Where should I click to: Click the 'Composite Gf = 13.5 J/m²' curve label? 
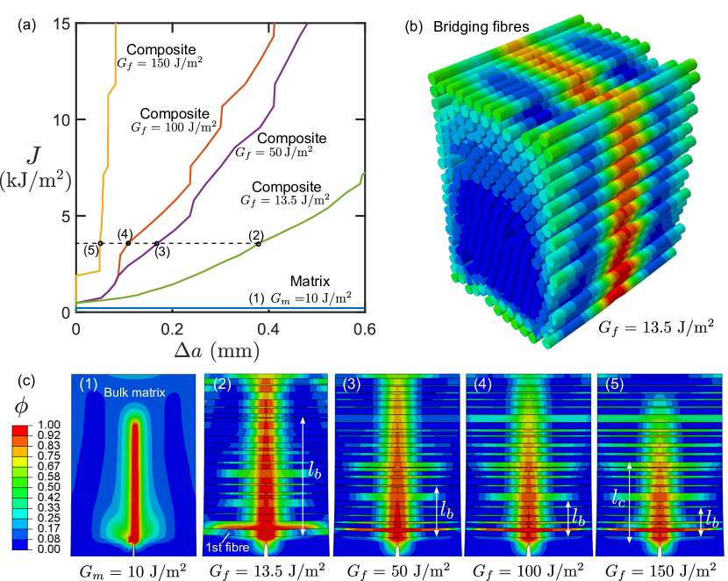click(x=285, y=193)
